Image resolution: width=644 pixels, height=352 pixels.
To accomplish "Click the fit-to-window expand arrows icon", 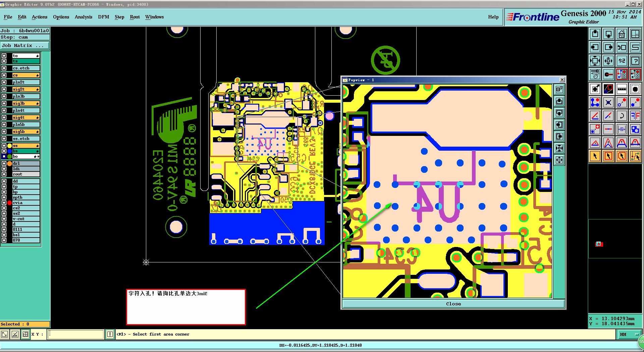I will coord(595,61).
